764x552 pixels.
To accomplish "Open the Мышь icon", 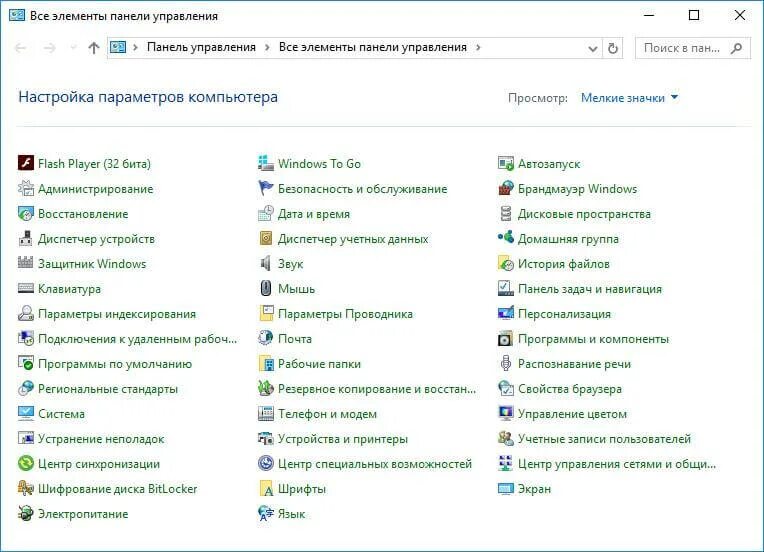I will point(266,288).
